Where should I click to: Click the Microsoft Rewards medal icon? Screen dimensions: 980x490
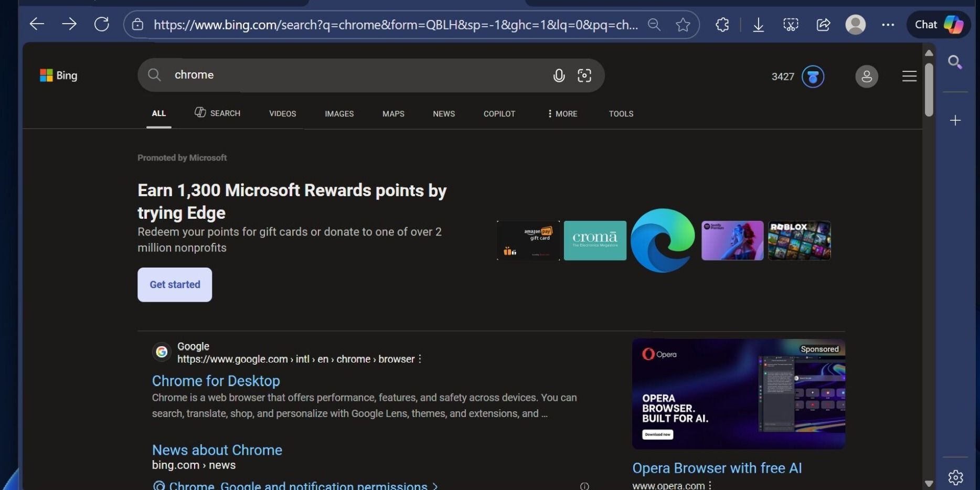pyautogui.click(x=813, y=77)
